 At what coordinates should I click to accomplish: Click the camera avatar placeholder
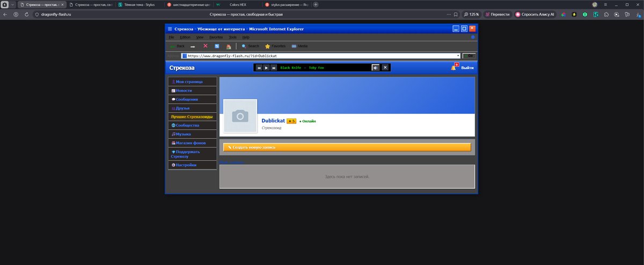point(240,116)
